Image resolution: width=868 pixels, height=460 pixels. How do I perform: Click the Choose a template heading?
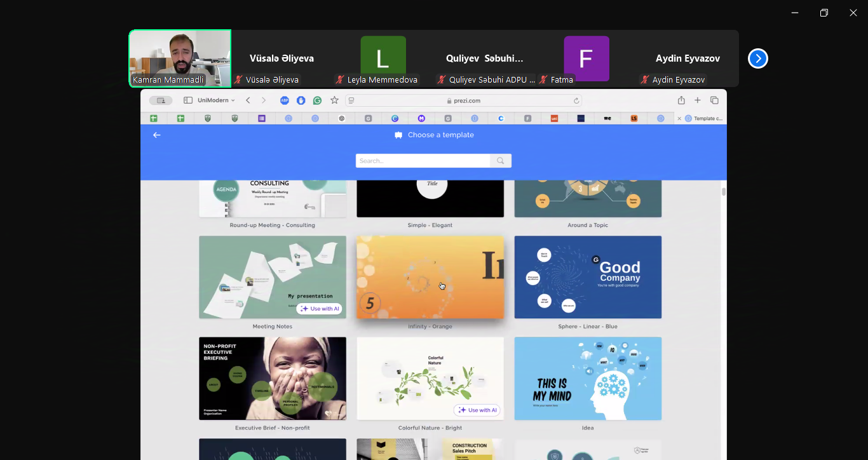440,135
